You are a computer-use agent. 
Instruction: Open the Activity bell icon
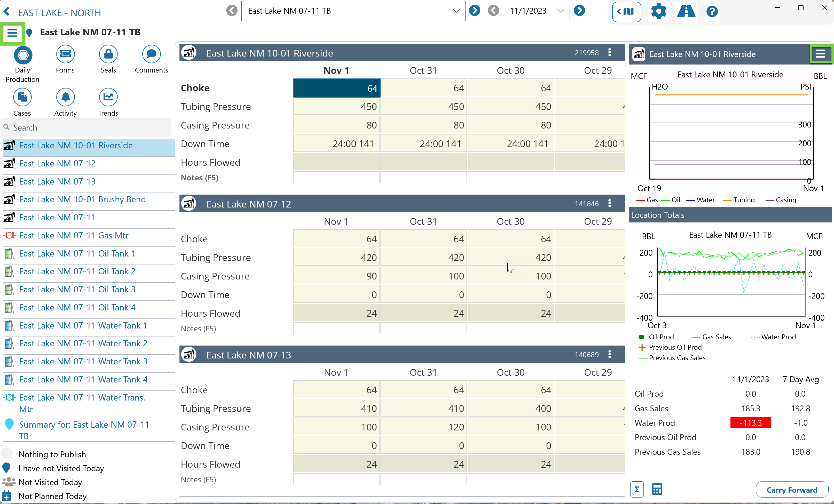[65, 97]
